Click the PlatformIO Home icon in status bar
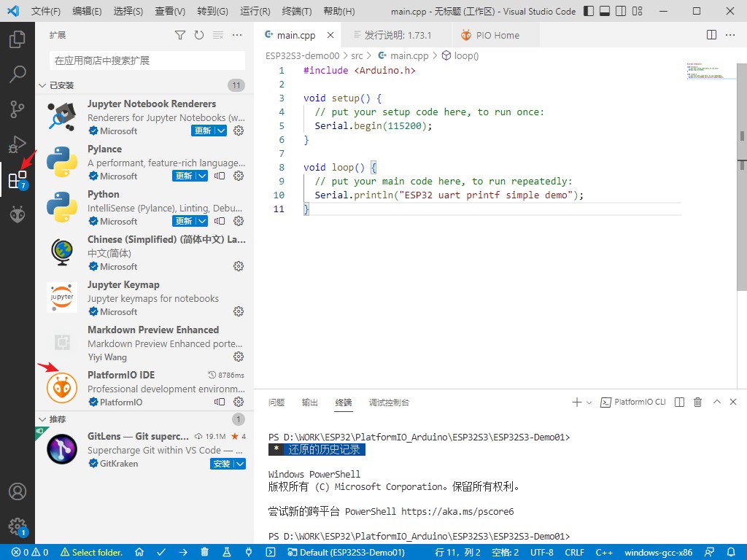The width and height of the screenshot is (747, 560). pyautogui.click(x=139, y=553)
